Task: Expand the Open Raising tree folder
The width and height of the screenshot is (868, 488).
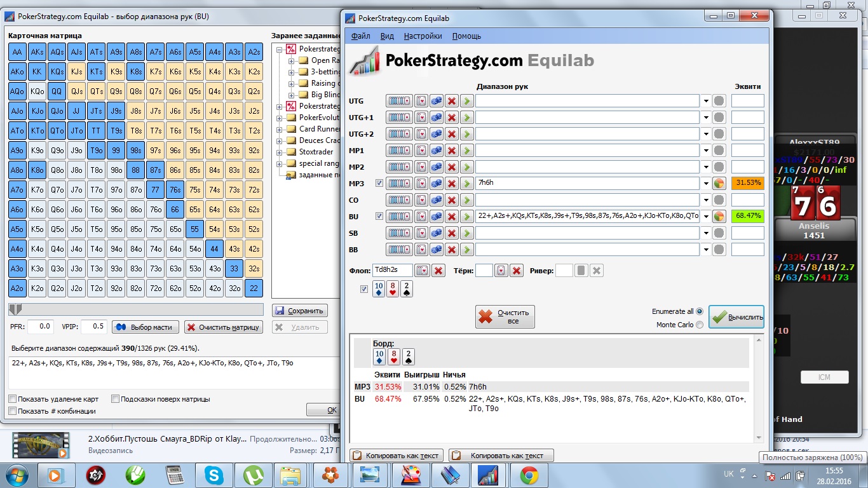Action: (x=292, y=60)
